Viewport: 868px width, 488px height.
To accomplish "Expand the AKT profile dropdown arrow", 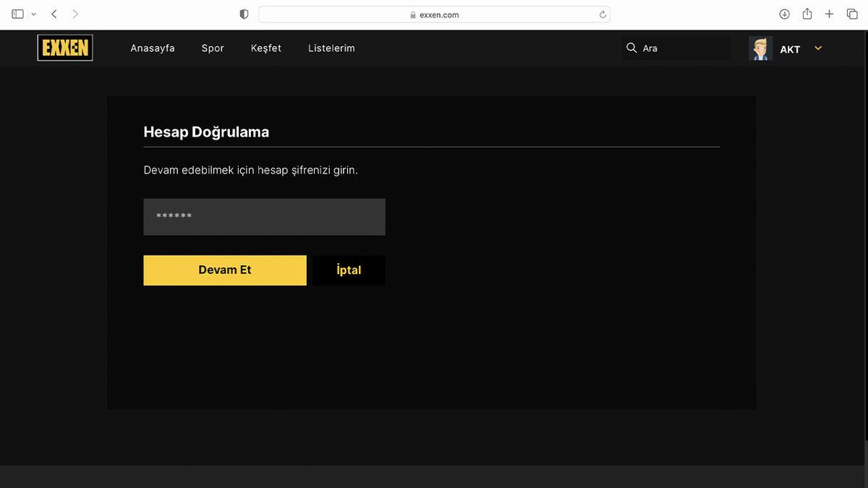I will pyautogui.click(x=818, y=48).
